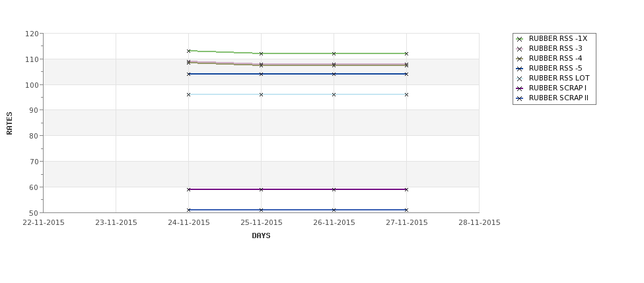Viewport: 644px width, 283px height.
Task: Click the RATES y-axis title
Action: coord(10,123)
